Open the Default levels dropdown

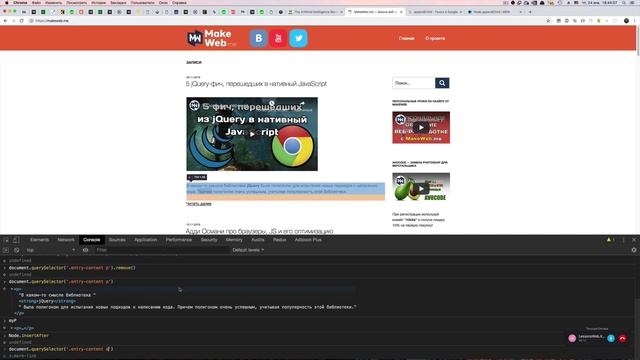pos(248,250)
